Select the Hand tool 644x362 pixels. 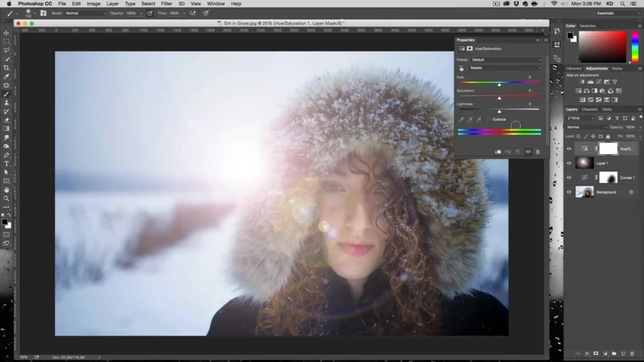[6, 190]
